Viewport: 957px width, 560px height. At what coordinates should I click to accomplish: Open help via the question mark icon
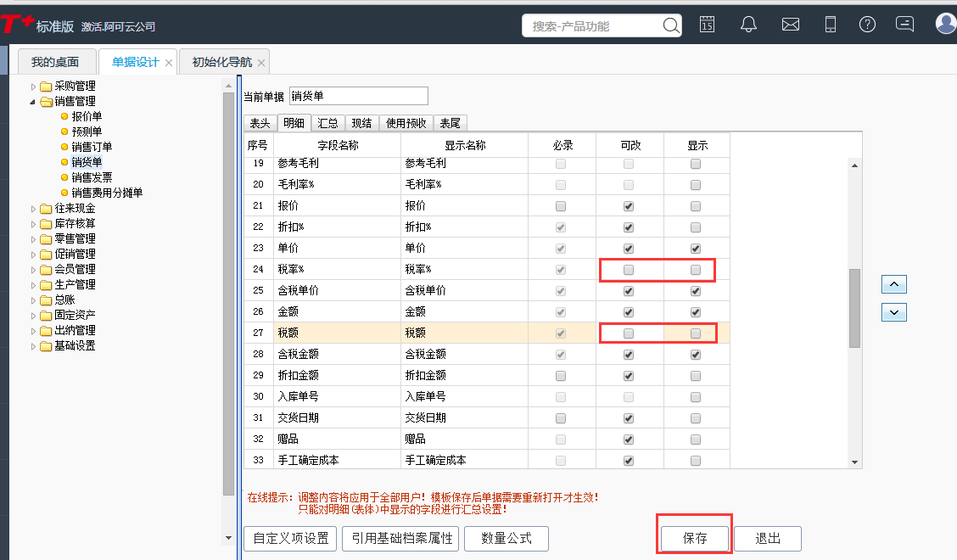coord(867,25)
